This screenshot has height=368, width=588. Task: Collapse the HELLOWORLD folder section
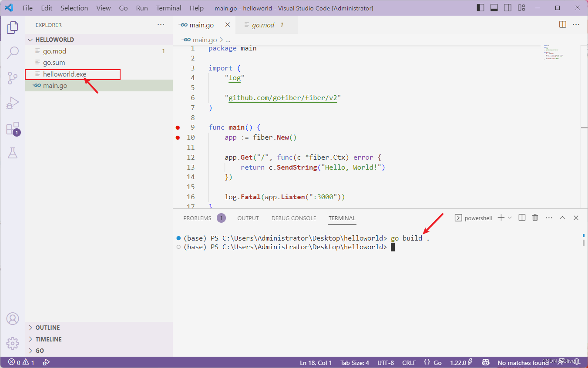tap(99, 40)
